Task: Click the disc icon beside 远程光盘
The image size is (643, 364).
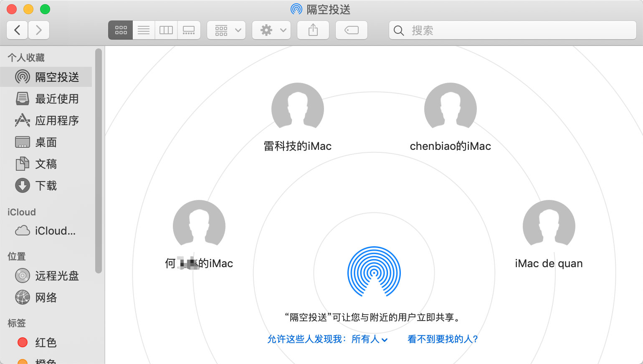Action: [23, 276]
